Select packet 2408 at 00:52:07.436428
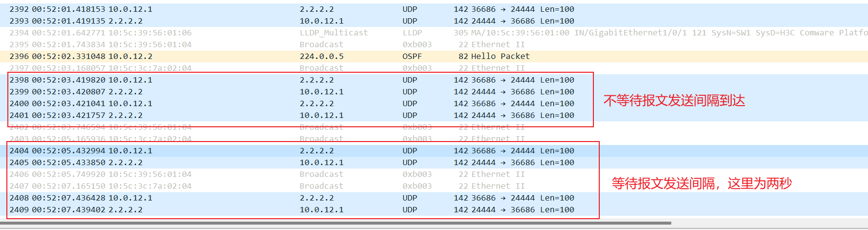Screen dimensions: 868x230 (x=294, y=198)
